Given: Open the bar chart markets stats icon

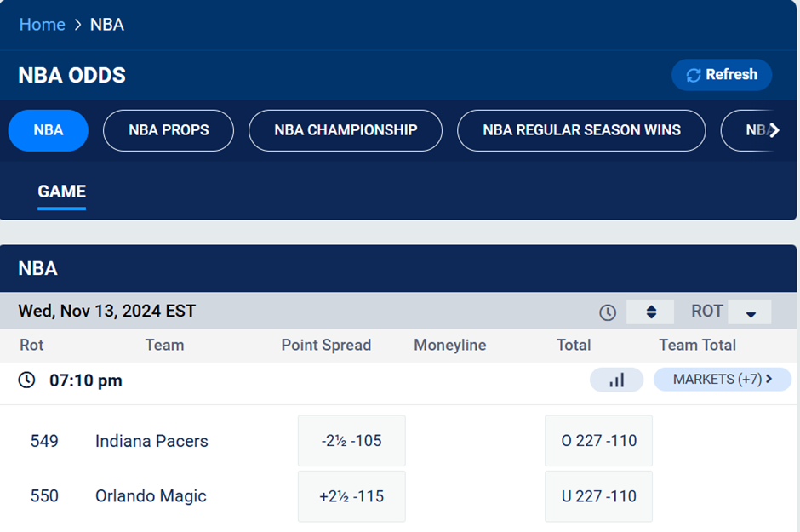Looking at the screenshot, I should pos(616,380).
